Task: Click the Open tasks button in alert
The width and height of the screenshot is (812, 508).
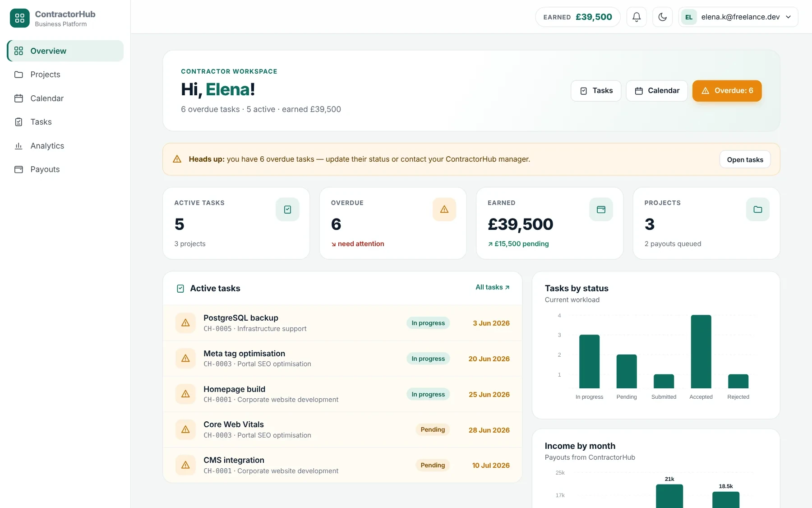Action: click(745, 159)
